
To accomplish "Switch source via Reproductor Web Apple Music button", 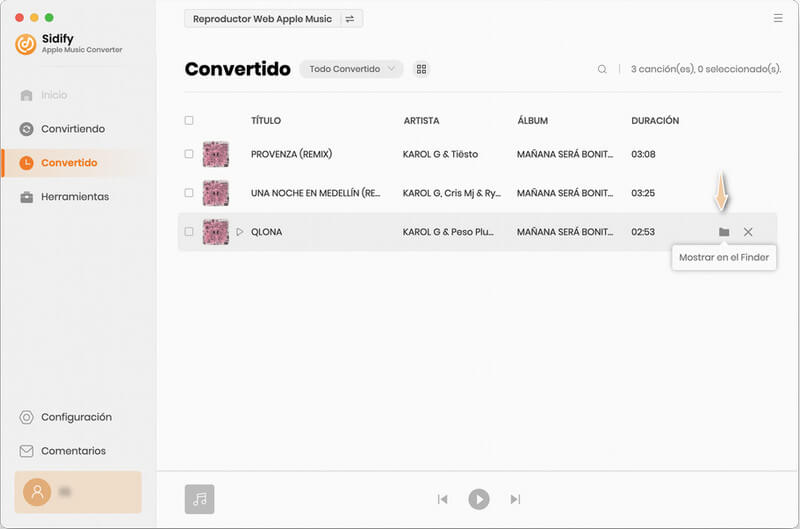I will [x=262, y=19].
